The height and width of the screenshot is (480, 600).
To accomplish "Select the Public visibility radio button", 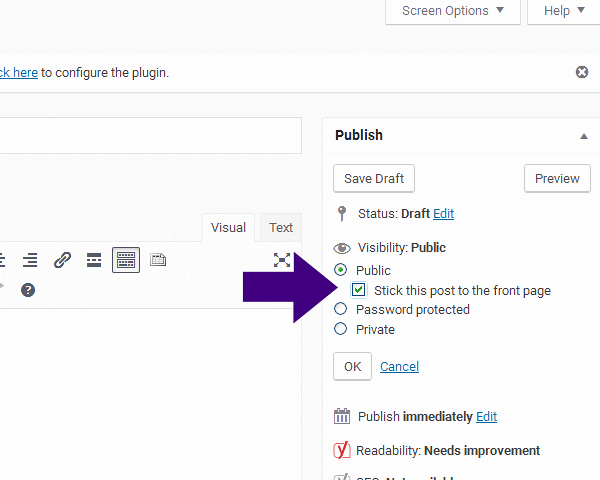I will (341, 270).
